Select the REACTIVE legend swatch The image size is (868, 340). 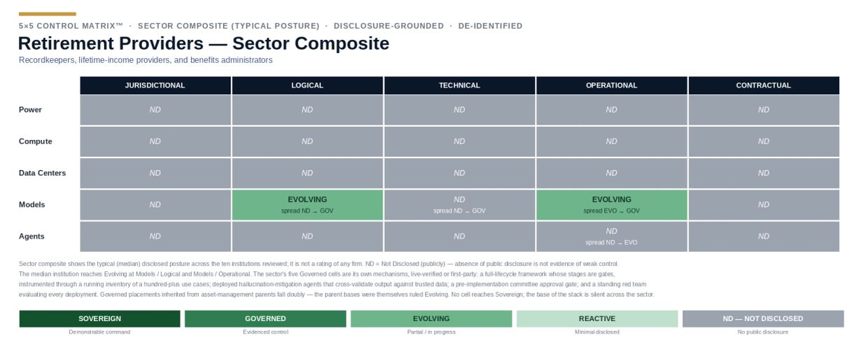[x=597, y=319]
